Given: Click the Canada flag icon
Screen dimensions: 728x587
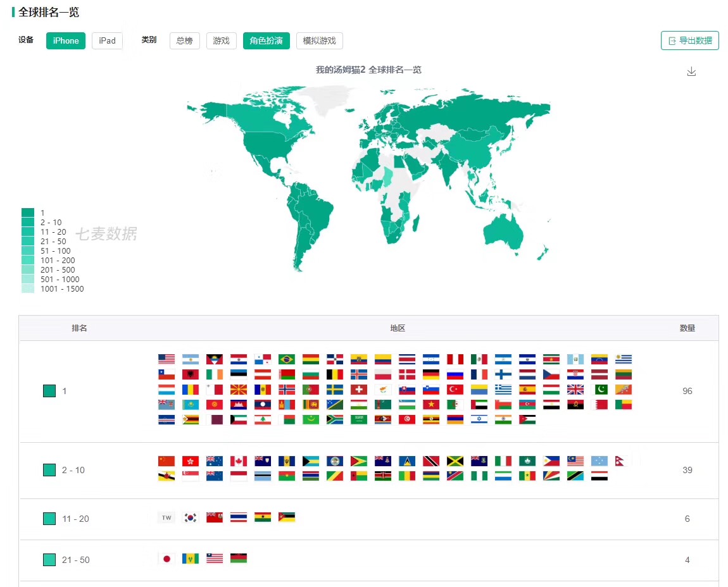Looking at the screenshot, I should [x=238, y=461].
